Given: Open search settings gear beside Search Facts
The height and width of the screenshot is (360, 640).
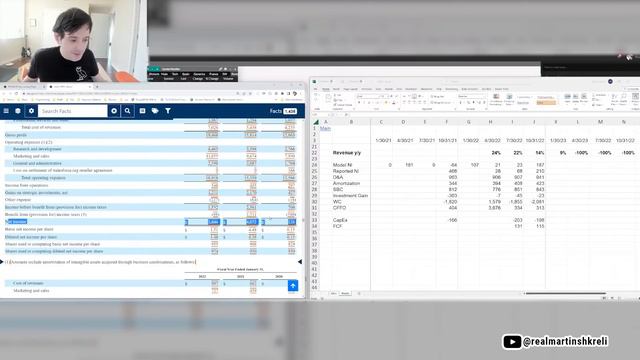Looking at the screenshot, I should click(31, 111).
